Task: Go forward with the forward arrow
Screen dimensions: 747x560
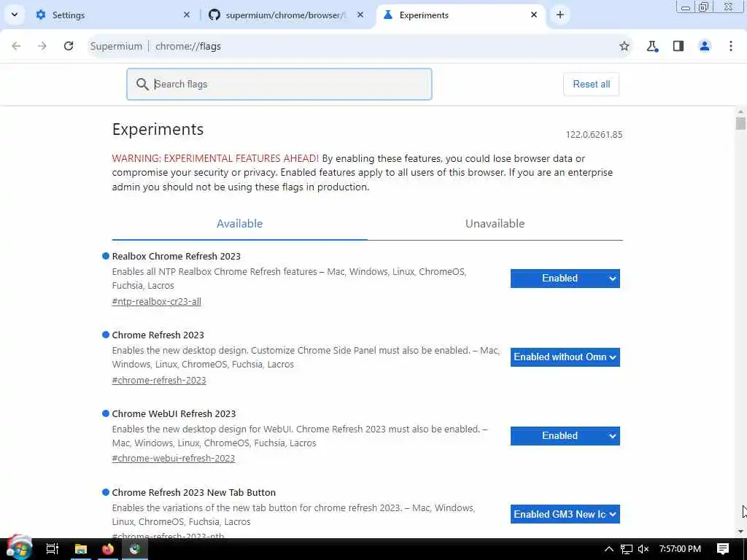Action: [x=42, y=46]
